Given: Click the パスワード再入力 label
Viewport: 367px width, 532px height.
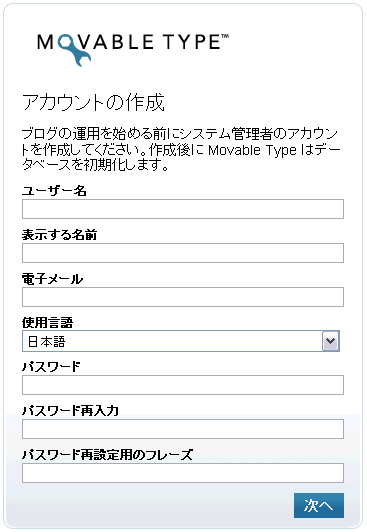Looking at the screenshot, I should click(70, 411).
